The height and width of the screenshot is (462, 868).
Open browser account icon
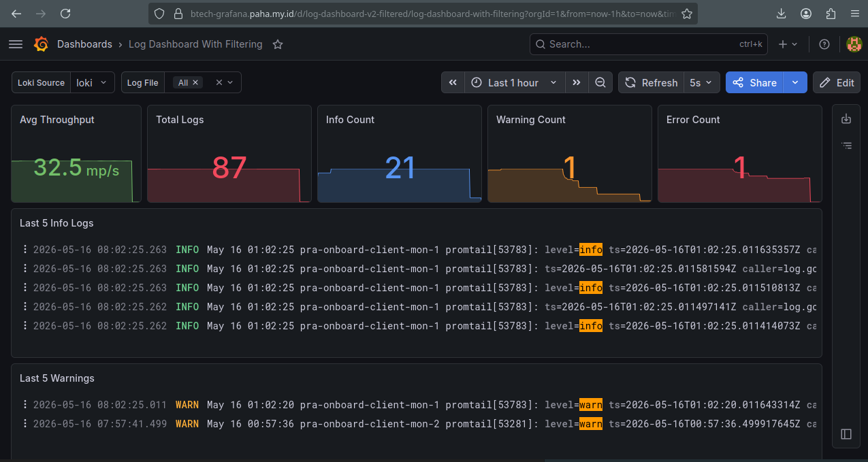[806, 14]
